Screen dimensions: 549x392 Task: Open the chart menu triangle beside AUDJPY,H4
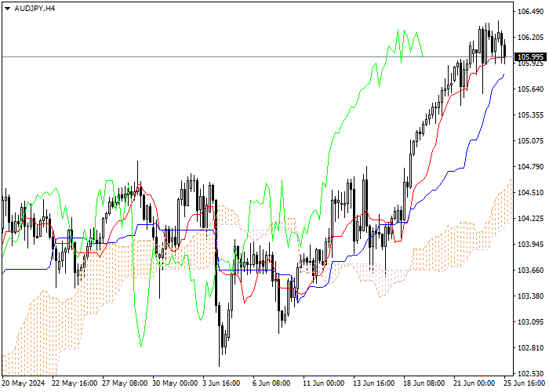pos(7,9)
